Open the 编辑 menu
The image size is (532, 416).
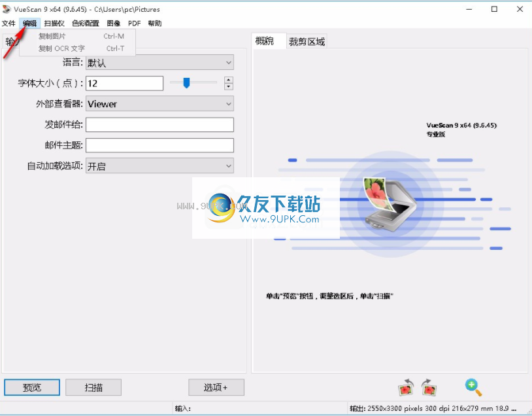tap(30, 23)
